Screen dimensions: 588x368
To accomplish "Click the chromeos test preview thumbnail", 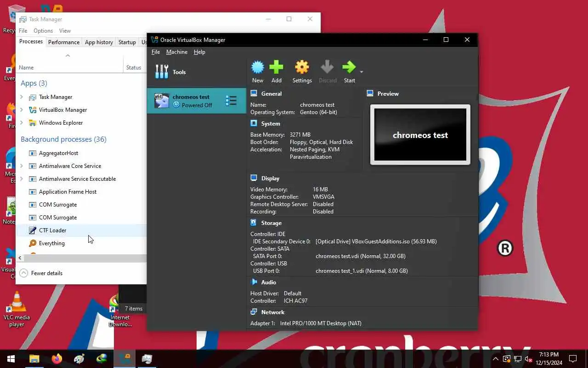I will coord(420,135).
